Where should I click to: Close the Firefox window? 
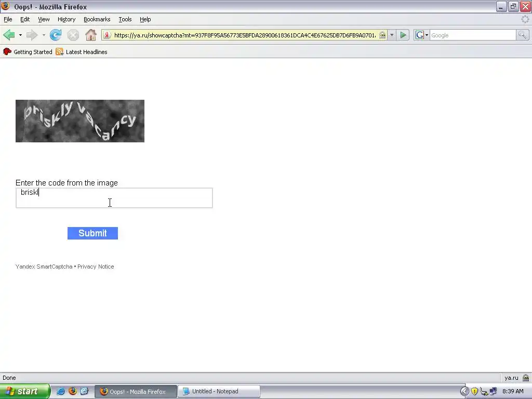click(x=525, y=6)
